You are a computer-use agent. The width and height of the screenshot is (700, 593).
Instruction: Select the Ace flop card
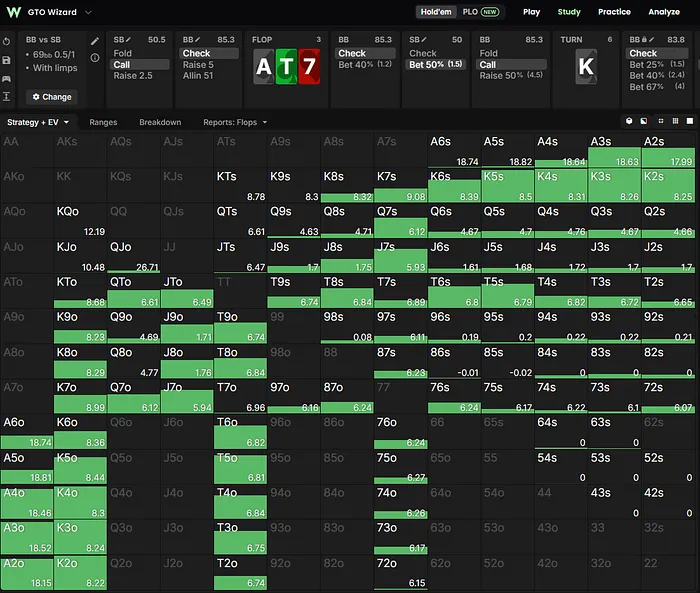(264, 67)
